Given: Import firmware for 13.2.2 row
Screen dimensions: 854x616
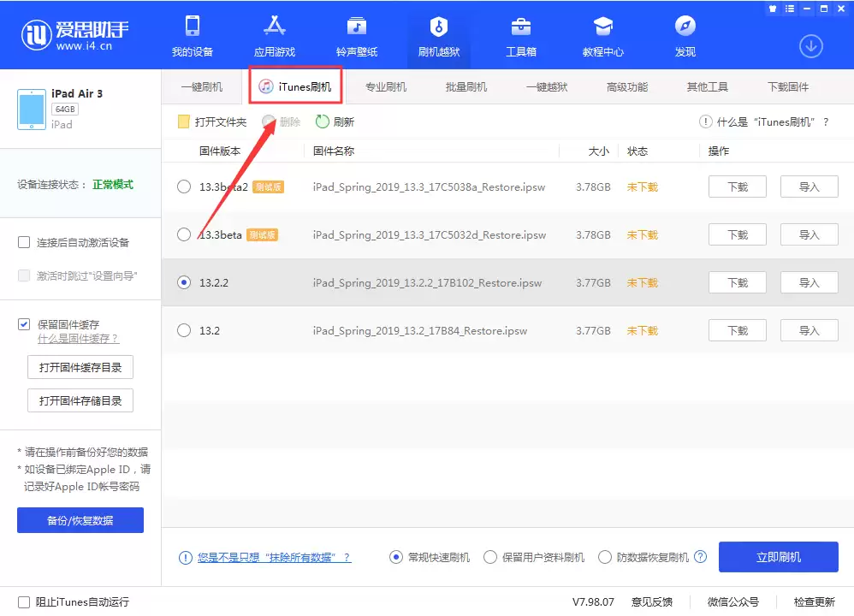Looking at the screenshot, I should (x=809, y=282).
